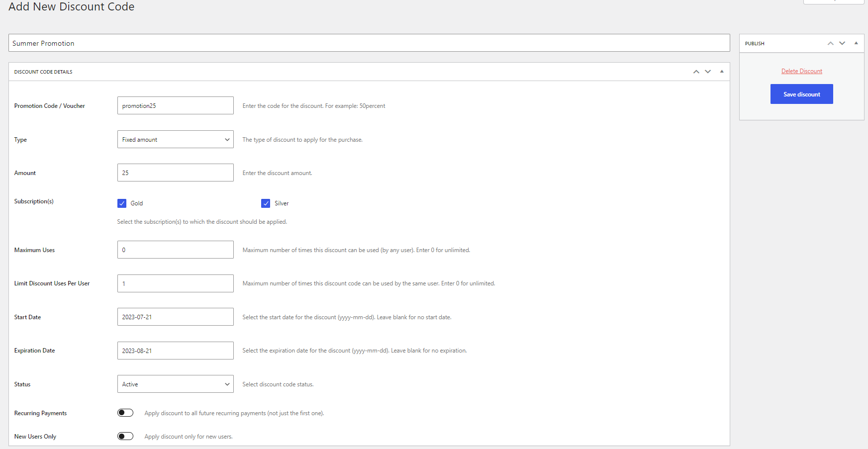This screenshot has width=868, height=449.
Task: Select the Amount input field
Action: [x=175, y=173]
